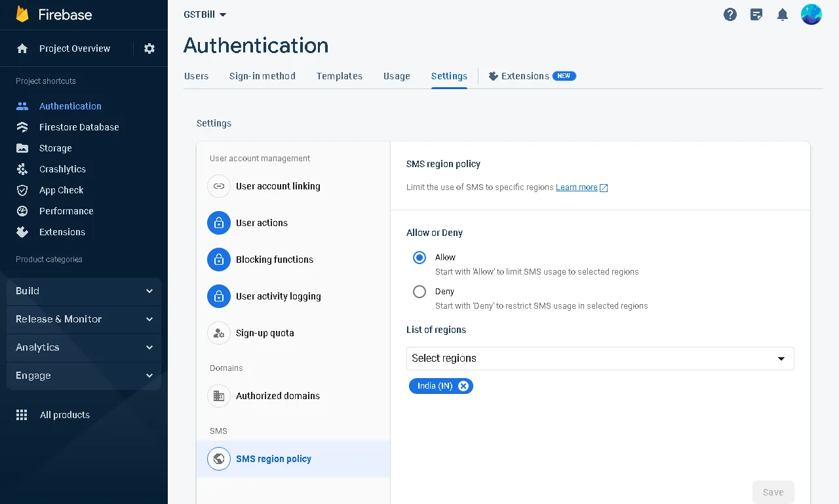Switch to the Sign-in method tab
Image resolution: width=839 pixels, height=504 pixels.
(262, 76)
